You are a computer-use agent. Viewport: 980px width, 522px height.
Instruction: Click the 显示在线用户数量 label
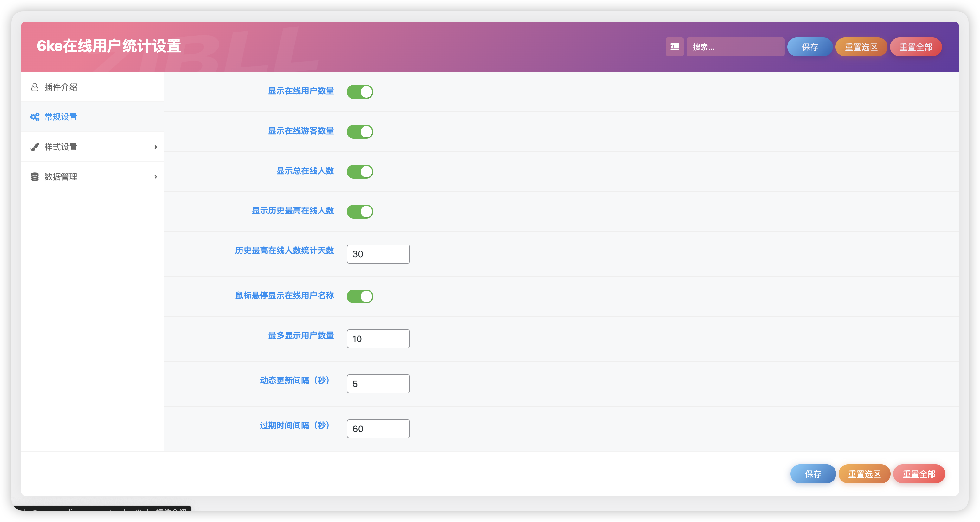pos(301,91)
